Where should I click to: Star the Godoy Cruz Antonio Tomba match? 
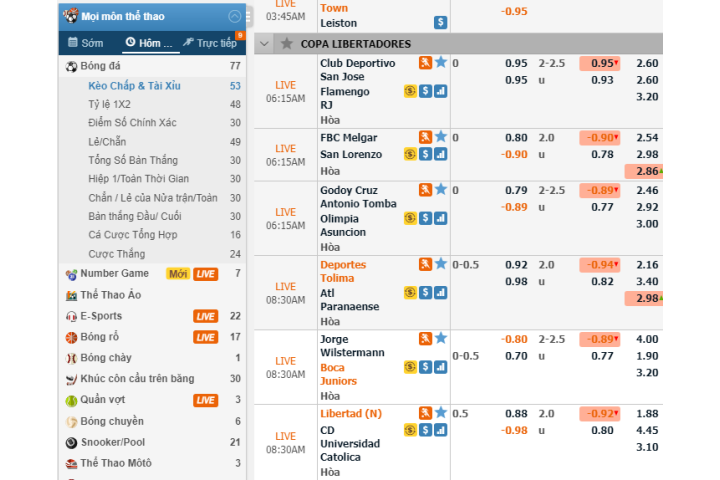tap(441, 190)
